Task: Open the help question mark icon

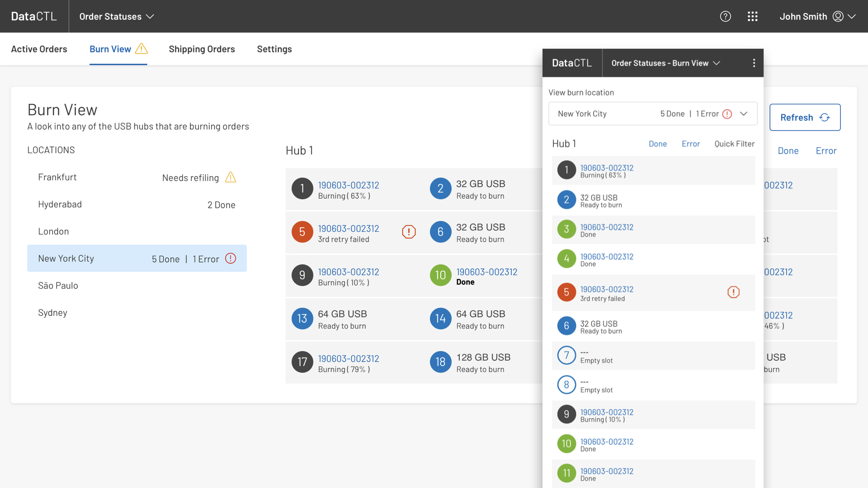Action: [x=725, y=16]
